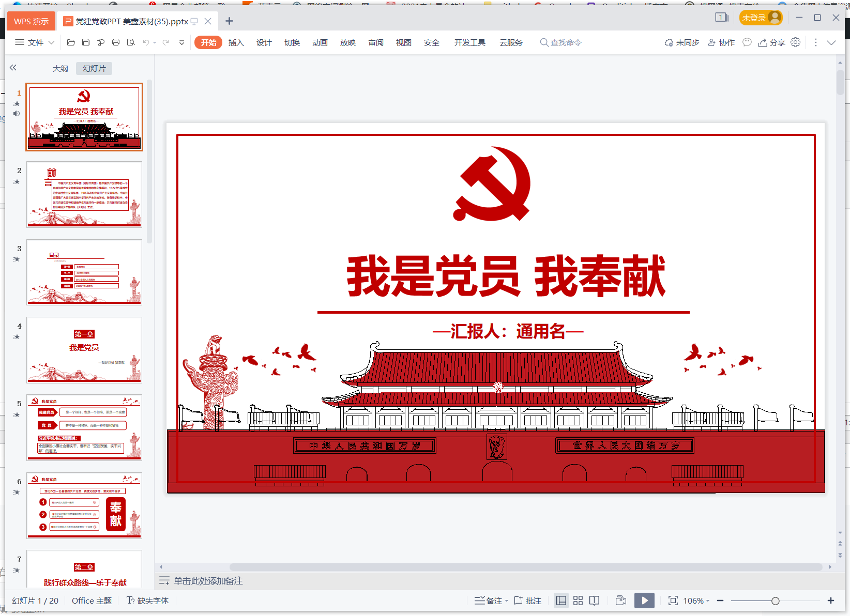This screenshot has height=616, width=850.
Task: Open the 切换 ribbon tab
Action: [x=292, y=42]
